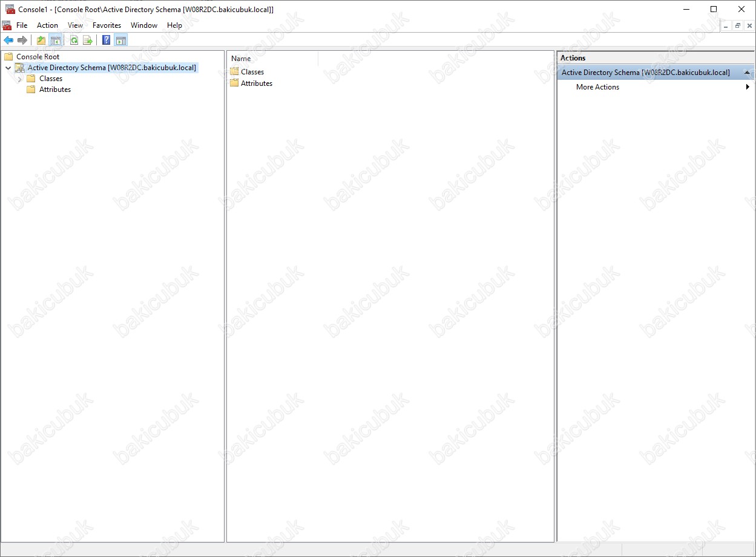Go up one level with folder icon
The height and width of the screenshot is (557, 756).
pyautogui.click(x=41, y=41)
